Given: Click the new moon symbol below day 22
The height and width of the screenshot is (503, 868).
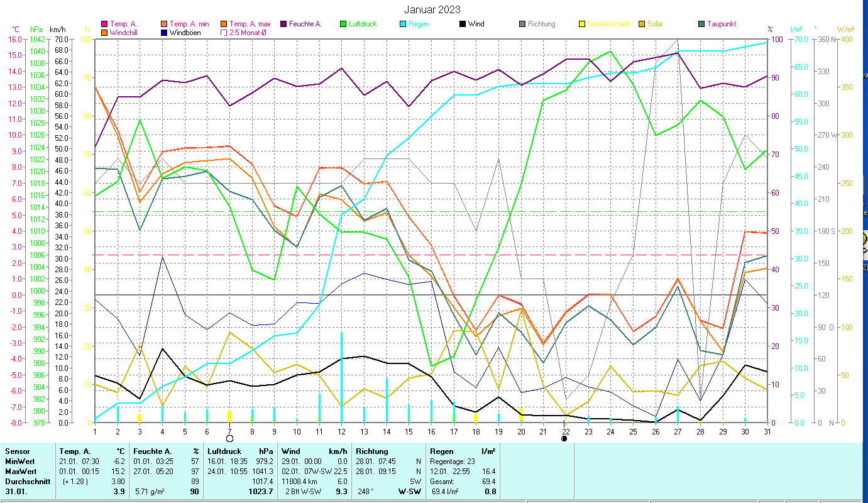Looking at the screenshot, I should [564, 438].
